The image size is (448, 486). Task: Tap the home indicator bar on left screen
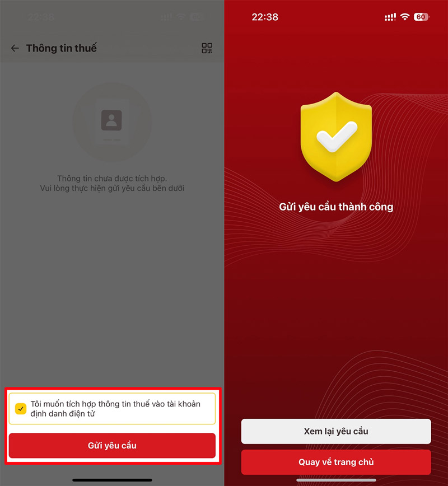point(112,480)
